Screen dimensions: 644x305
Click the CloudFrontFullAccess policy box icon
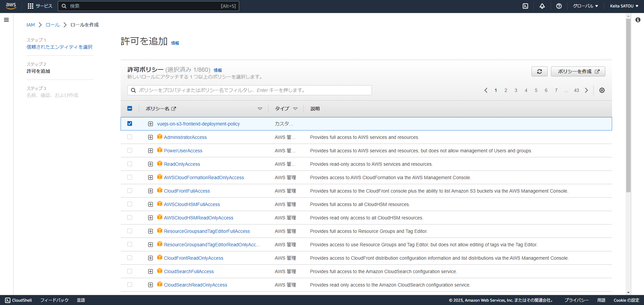pyautogui.click(x=160, y=190)
